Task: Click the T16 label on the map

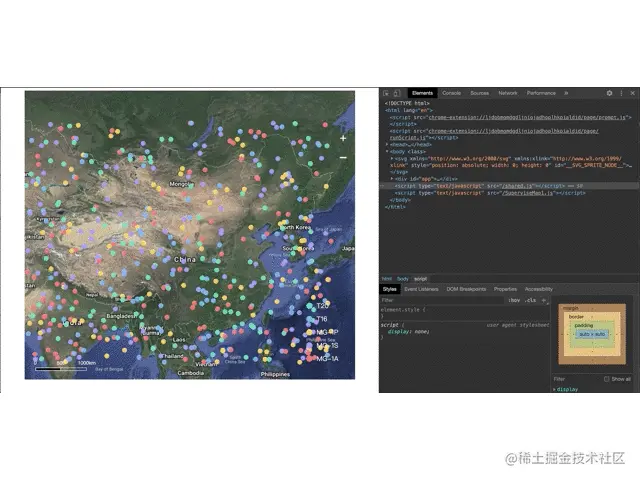Action: tap(322, 319)
